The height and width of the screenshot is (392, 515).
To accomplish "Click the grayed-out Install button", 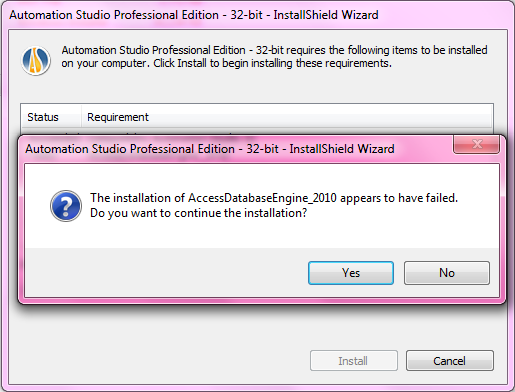I will pos(354,361).
